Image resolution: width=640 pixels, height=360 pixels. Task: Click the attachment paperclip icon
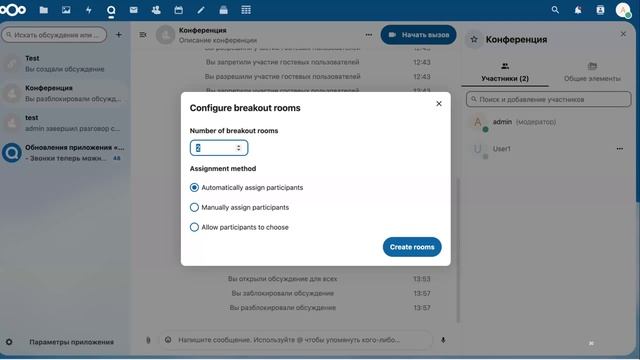[148, 340]
